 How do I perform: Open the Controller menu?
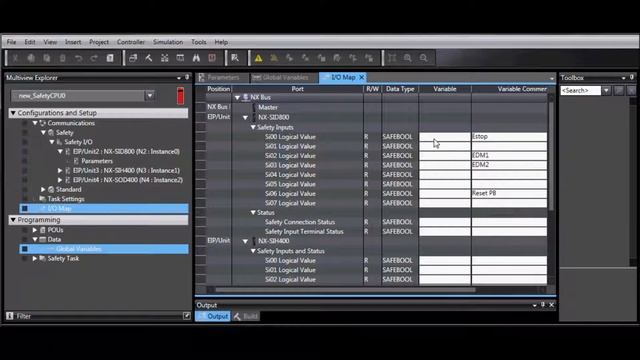tap(131, 42)
